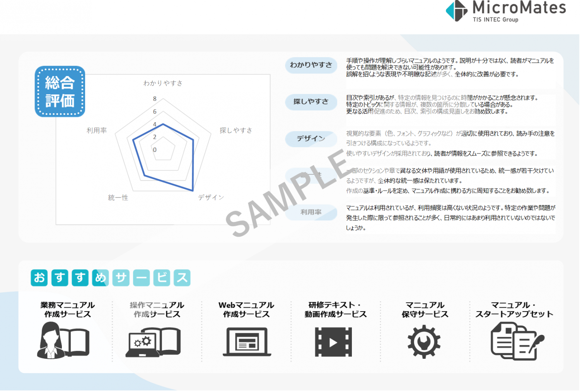Click the gear with wrench maintenance icon

click(x=424, y=342)
